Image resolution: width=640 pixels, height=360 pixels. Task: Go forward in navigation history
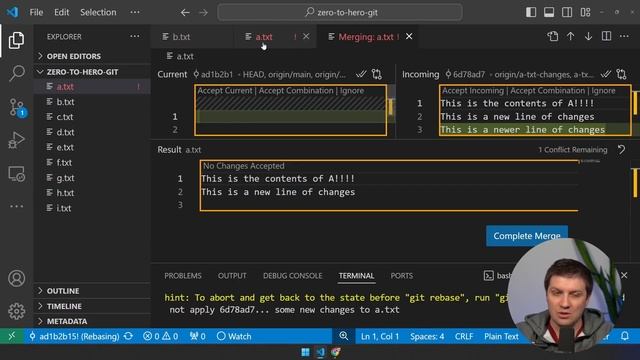(203, 13)
